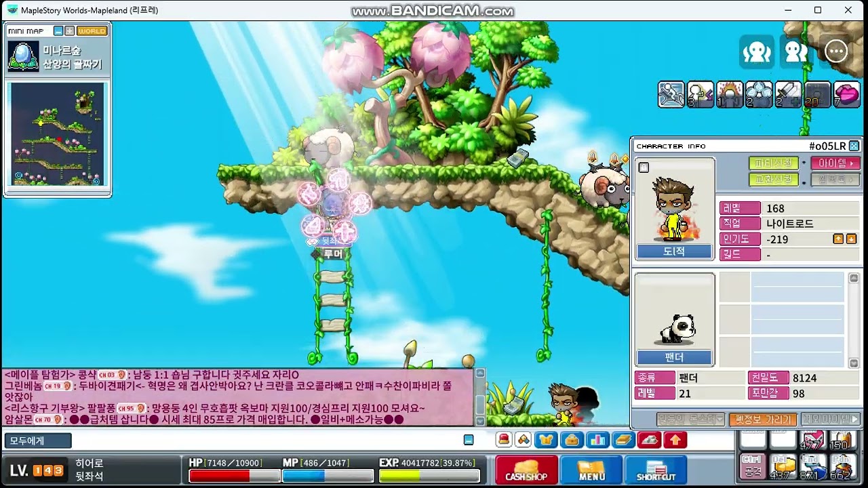Screen dimensions: 868x488
Task: Minimize the mini map panel
Action: [x=58, y=31]
